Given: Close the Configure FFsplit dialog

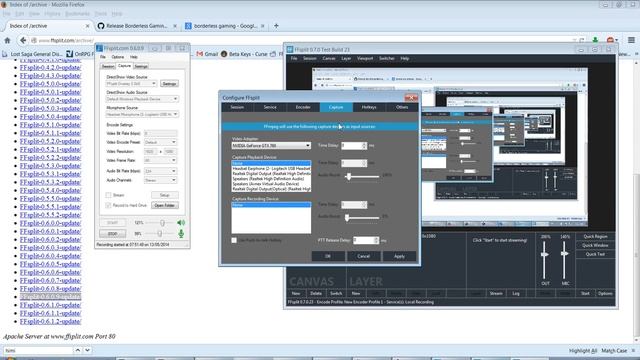Looking at the screenshot, I should [x=411, y=98].
